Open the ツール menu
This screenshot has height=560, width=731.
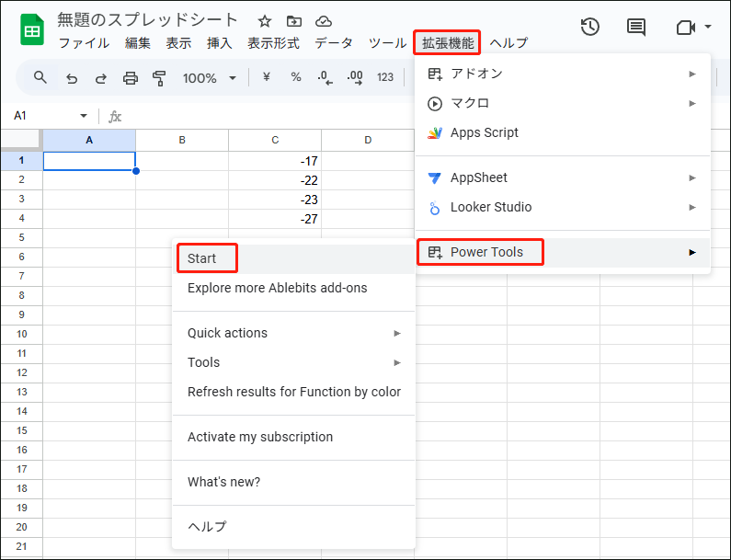[387, 43]
